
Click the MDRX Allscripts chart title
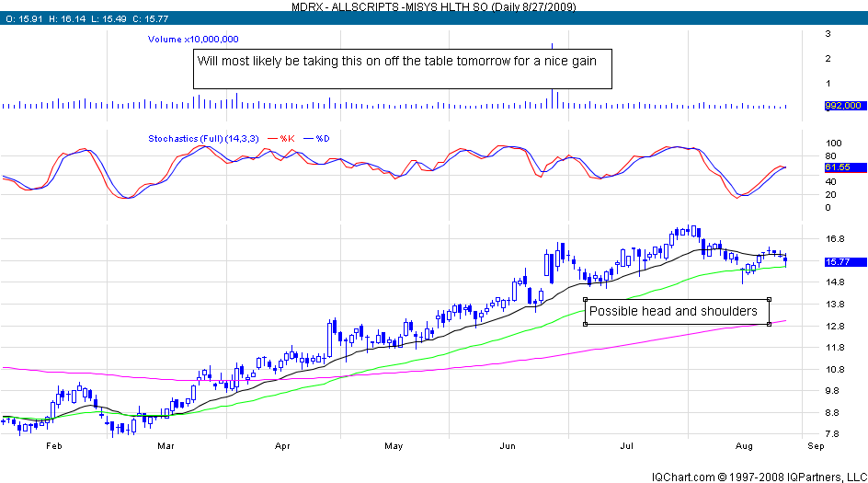tap(433, 6)
